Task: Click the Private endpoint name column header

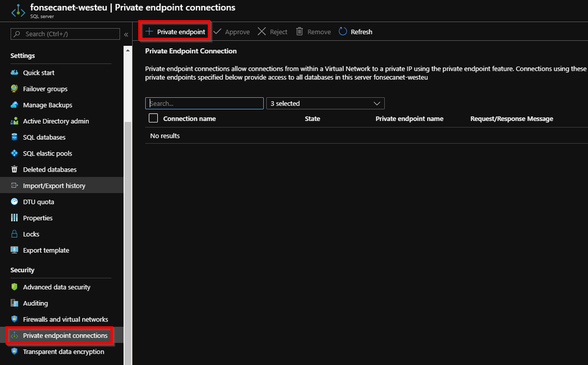Action: coord(410,118)
